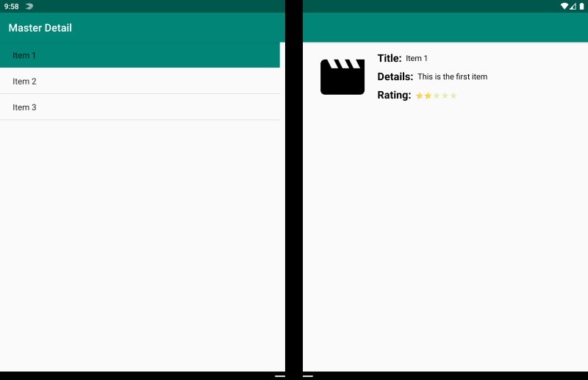
Task: Select Item 2 in the list
Action: tap(140, 81)
